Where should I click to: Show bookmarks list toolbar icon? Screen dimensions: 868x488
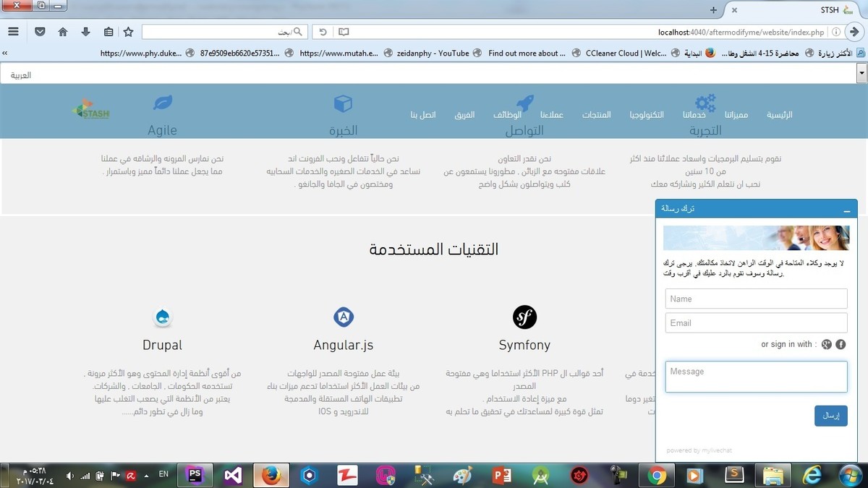coord(109,32)
